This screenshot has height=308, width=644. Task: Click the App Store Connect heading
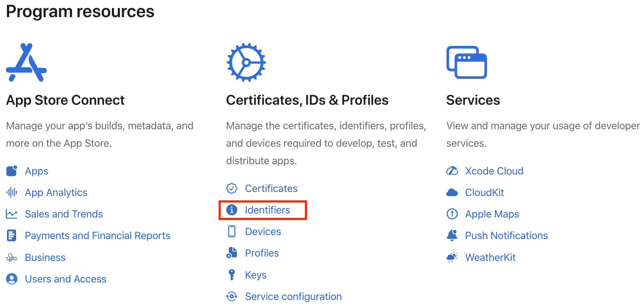tap(65, 100)
